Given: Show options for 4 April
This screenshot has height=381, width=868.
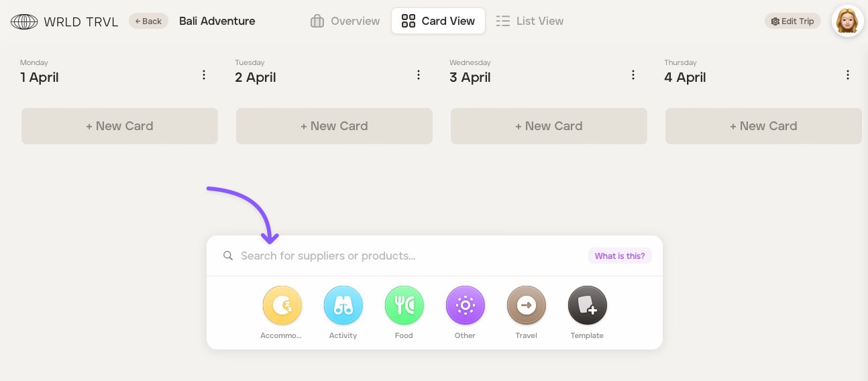Looking at the screenshot, I should click(x=848, y=75).
